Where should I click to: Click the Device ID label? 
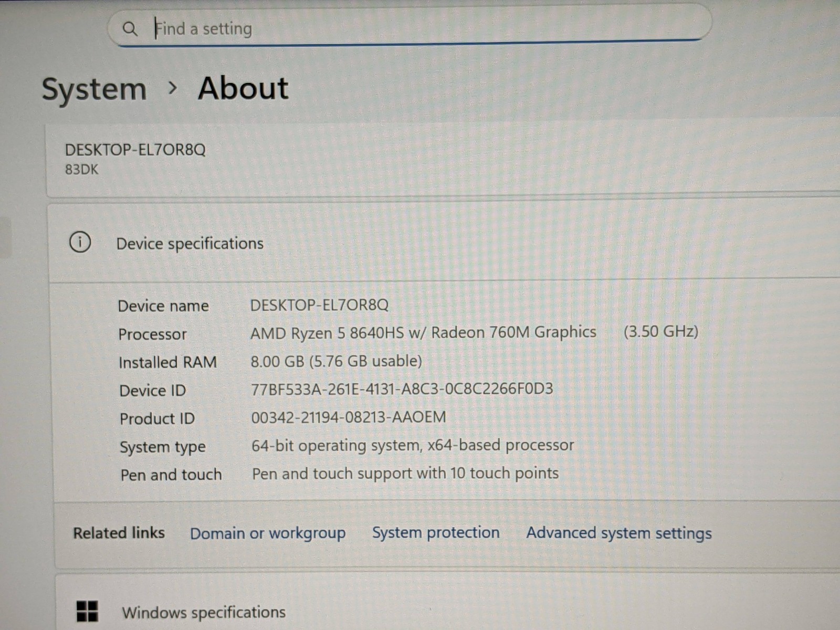153,391
